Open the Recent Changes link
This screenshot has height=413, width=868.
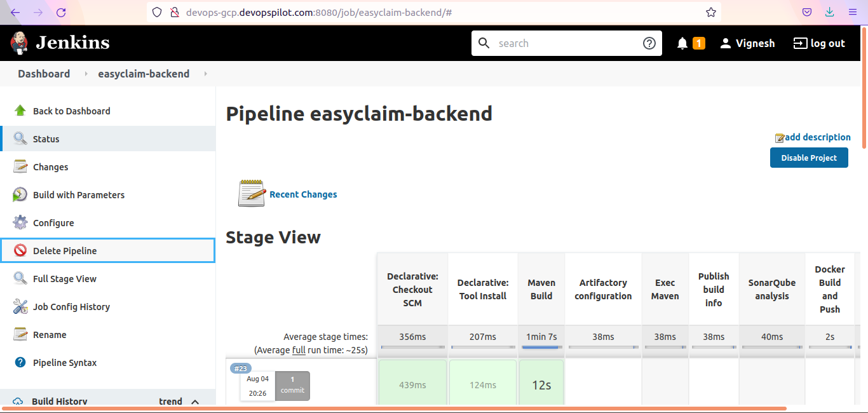303,194
